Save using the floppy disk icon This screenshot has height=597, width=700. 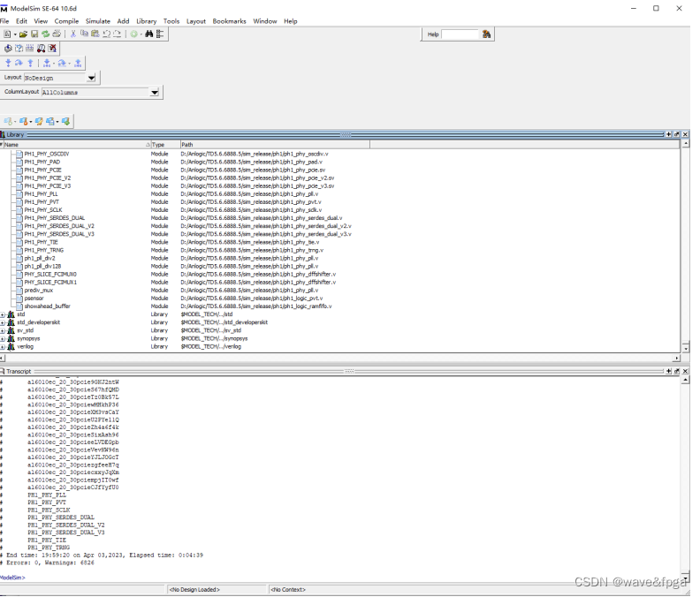point(34,34)
